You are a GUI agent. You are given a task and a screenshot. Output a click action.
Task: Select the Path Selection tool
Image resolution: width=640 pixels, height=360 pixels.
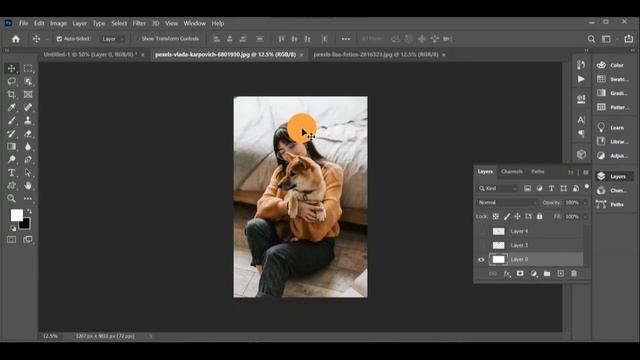[x=28, y=173]
